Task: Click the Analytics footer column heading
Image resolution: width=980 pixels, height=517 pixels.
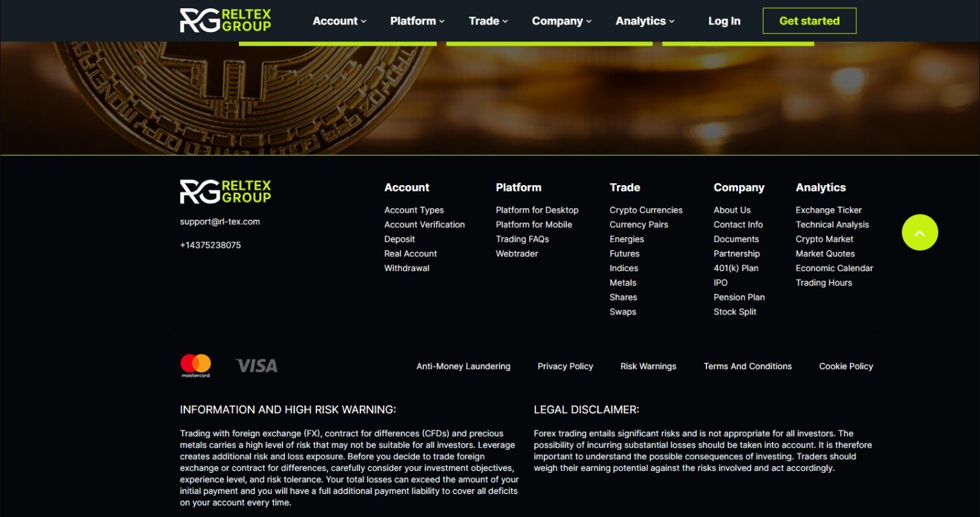Action: pyautogui.click(x=821, y=188)
